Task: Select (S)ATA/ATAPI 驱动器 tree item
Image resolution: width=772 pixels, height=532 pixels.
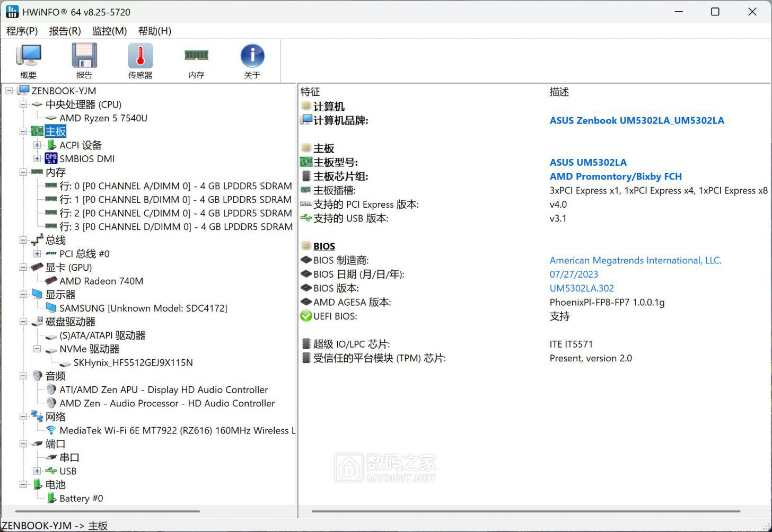Action: 102,335
